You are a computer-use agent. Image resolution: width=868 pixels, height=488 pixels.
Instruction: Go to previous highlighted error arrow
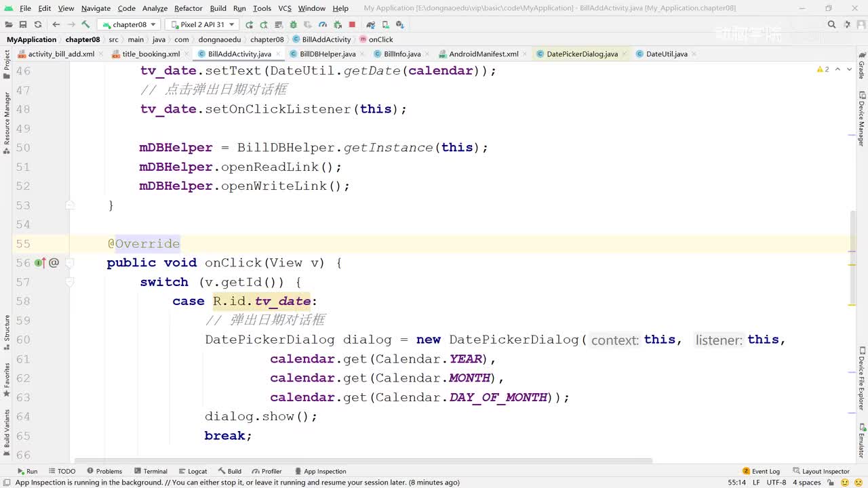click(x=838, y=69)
